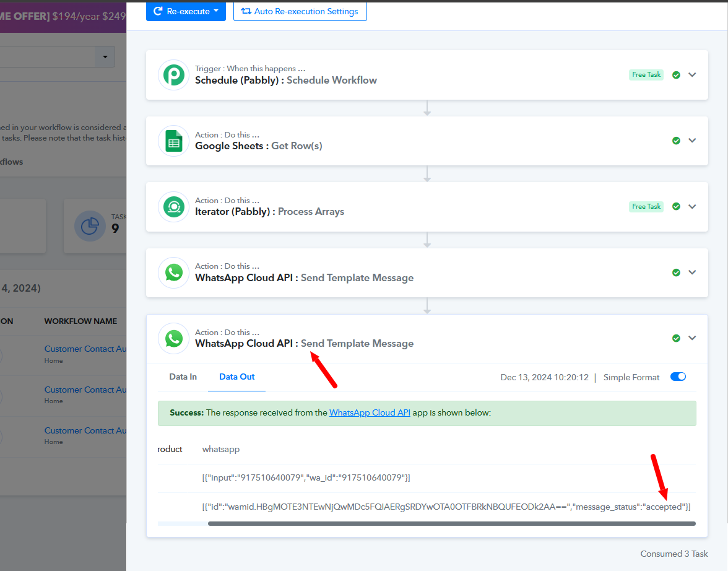This screenshot has width=728, height=571.
Task: Click the Iterator (Pabbly) app icon
Action: pyautogui.click(x=173, y=207)
